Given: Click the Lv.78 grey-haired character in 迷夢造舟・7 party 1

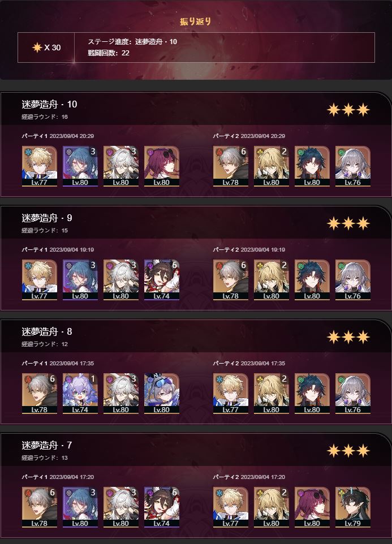Looking at the screenshot, I should tap(40, 507).
